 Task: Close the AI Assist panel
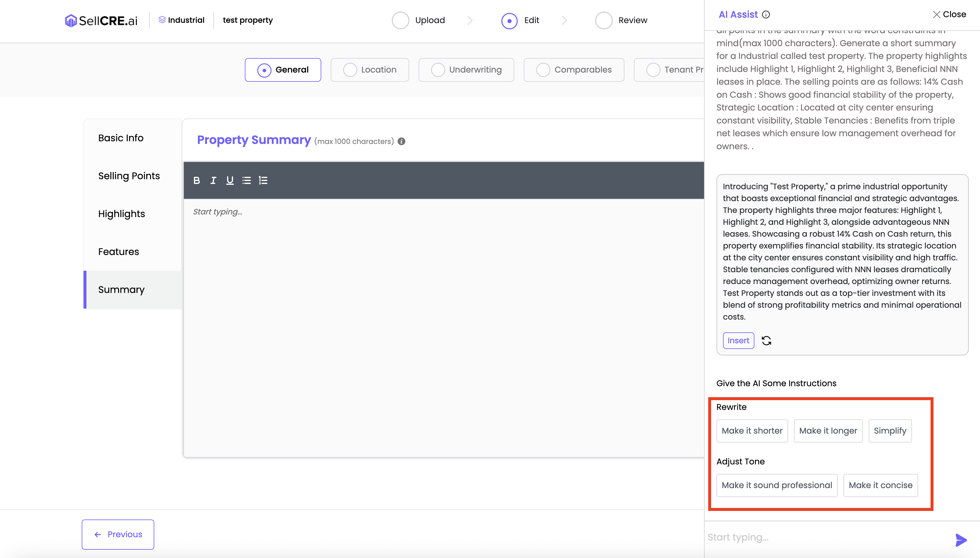[949, 15]
